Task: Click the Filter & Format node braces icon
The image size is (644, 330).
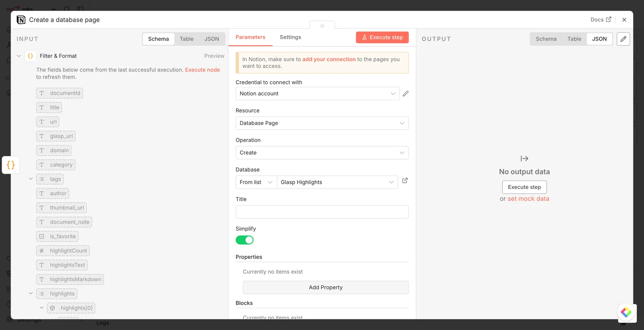Action: coord(30,56)
